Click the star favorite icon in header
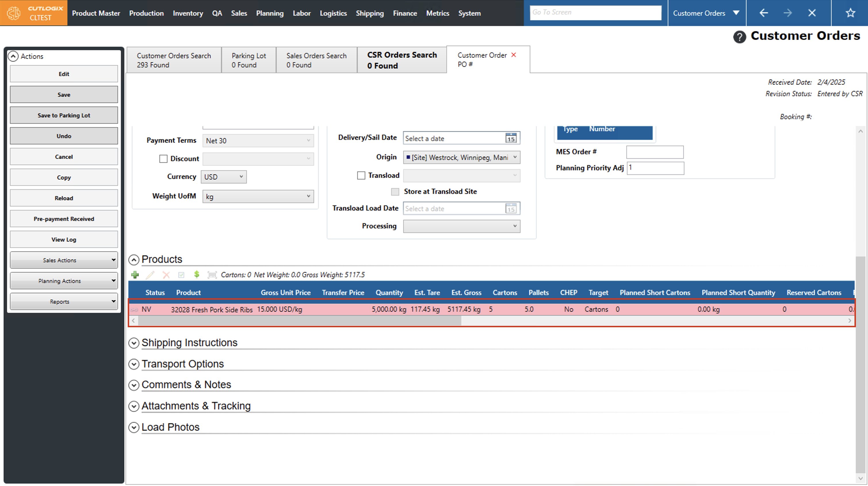The width and height of the screenshot is (868, 486). [x=850, y=13]
